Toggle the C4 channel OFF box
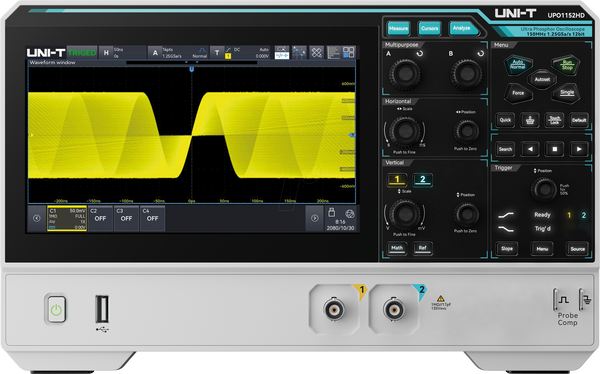Image resolution: width=600 pixels, height=374 pixels. [152, 218]
